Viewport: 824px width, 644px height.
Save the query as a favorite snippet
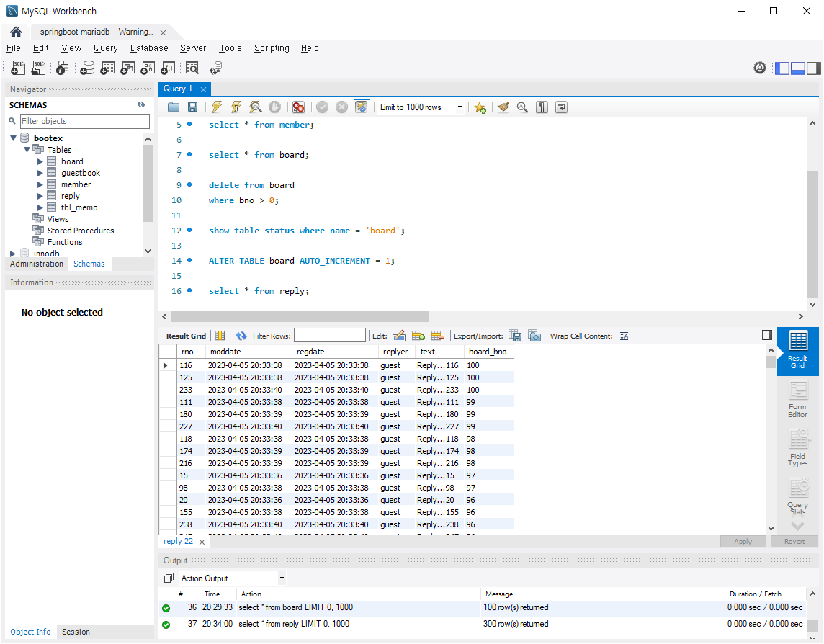[480, 107]
